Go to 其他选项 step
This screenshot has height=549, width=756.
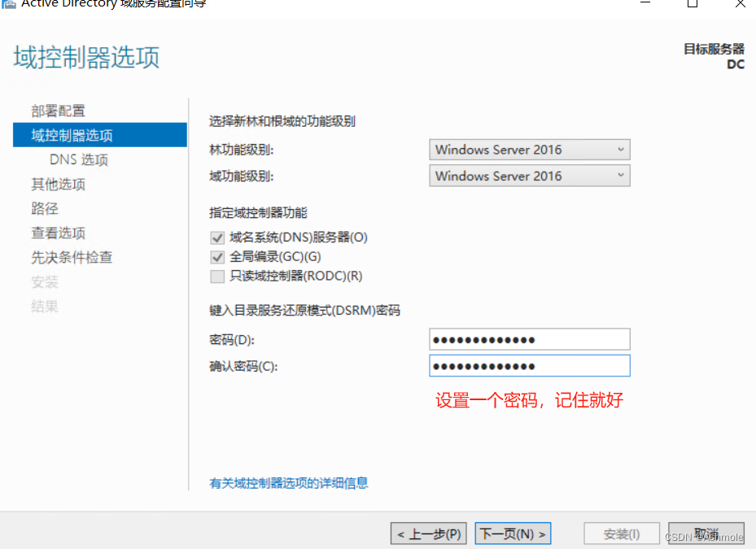pos(58,184)
